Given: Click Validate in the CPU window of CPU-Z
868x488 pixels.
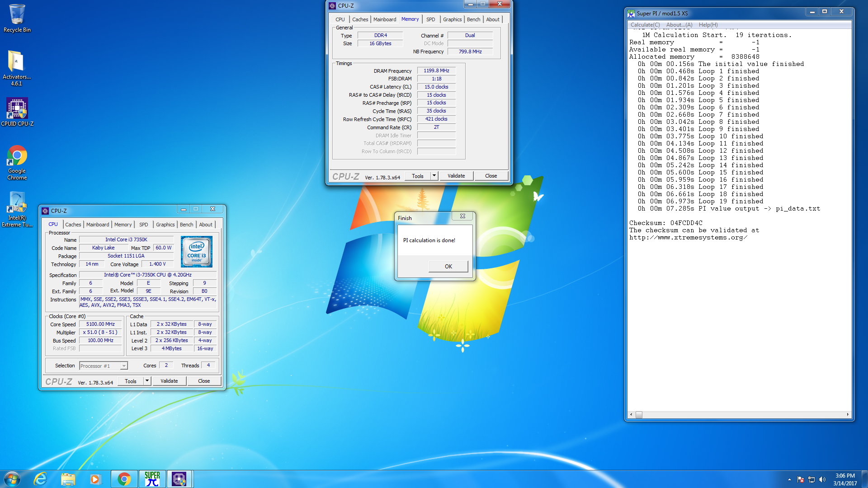Looking at the screenshot, I should tap(169, 381).
